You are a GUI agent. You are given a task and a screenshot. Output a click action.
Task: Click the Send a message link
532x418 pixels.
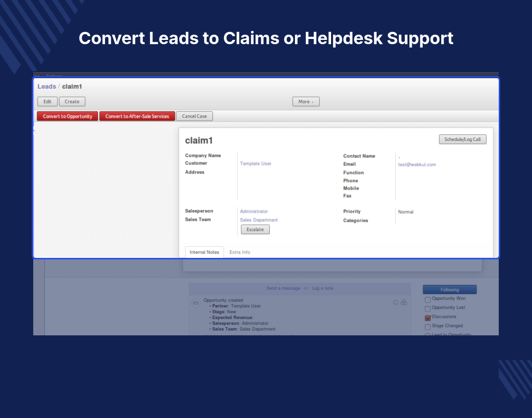pos(283,288)
